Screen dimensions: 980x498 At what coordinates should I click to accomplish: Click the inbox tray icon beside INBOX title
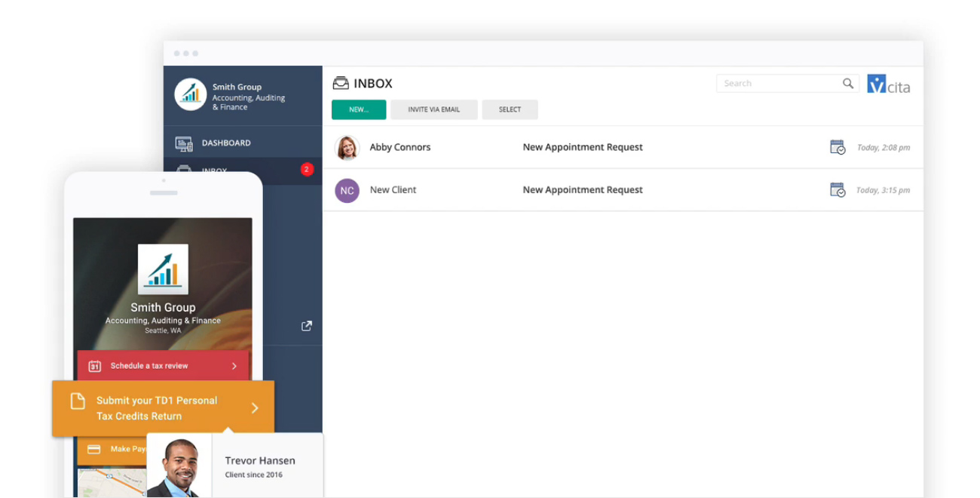(x=341, y=83)
